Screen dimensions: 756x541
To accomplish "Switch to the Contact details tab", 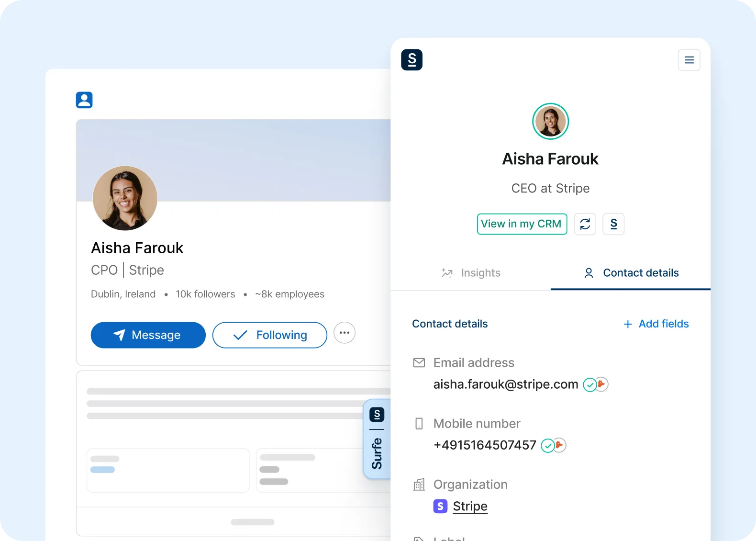I will (631, 273).
